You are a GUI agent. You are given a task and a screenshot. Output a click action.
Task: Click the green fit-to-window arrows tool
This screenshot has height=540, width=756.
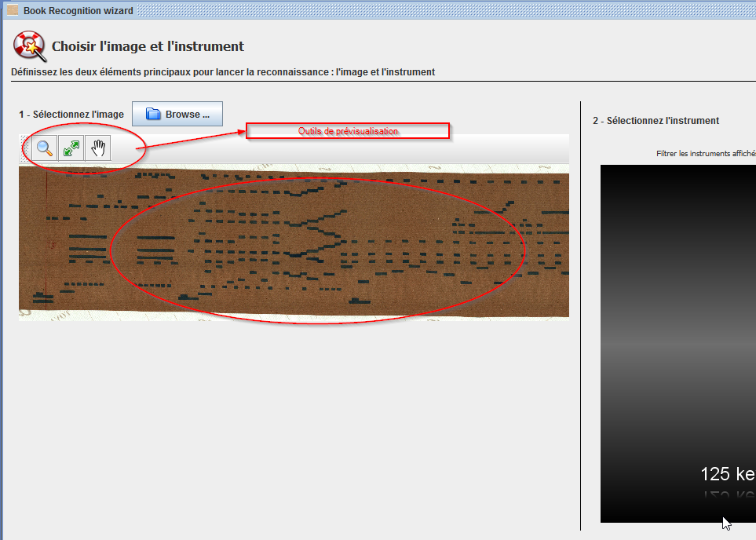coord(71,148)
